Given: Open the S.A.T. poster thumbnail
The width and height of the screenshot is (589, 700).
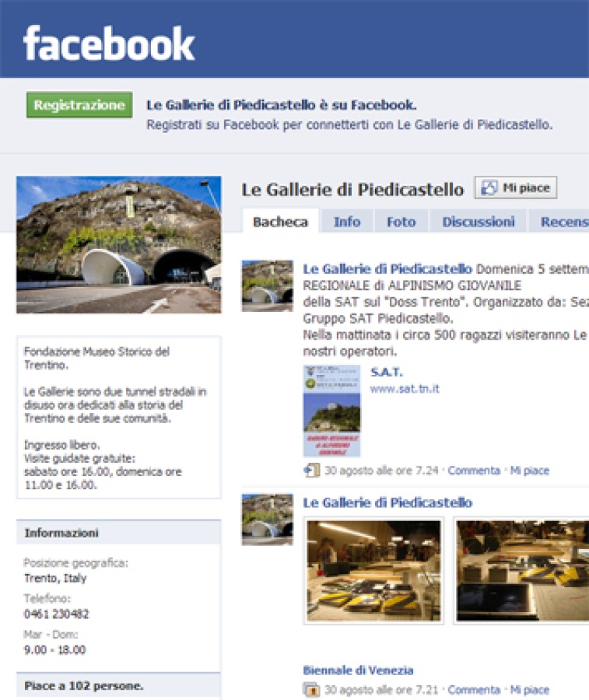Looking at the screenshot, I should click(331, 411).
